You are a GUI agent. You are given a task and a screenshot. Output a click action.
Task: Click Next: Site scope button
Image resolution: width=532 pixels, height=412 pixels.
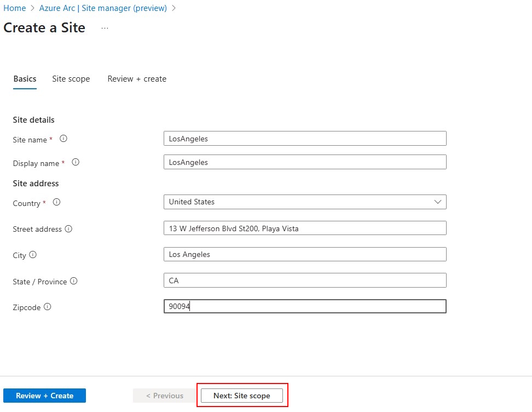coord(242,396)
